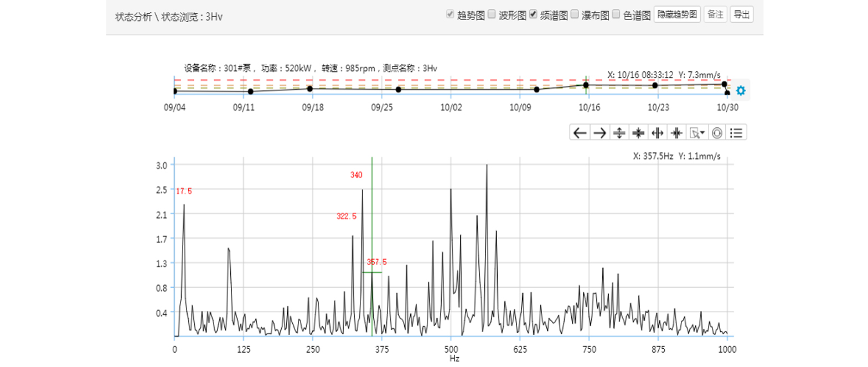Click the vertical expand (stretch Y-axis) icon

coord(619,133)
